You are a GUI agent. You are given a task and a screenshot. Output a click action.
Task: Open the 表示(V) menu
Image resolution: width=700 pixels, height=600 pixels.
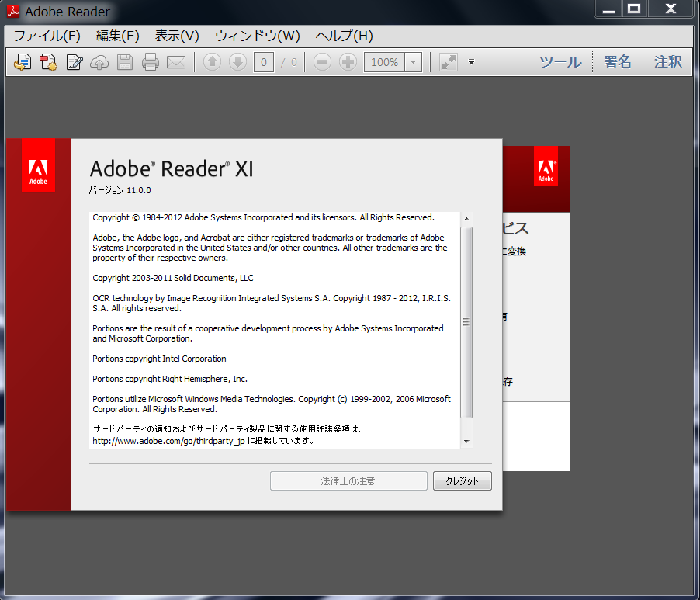pos(177,36)
